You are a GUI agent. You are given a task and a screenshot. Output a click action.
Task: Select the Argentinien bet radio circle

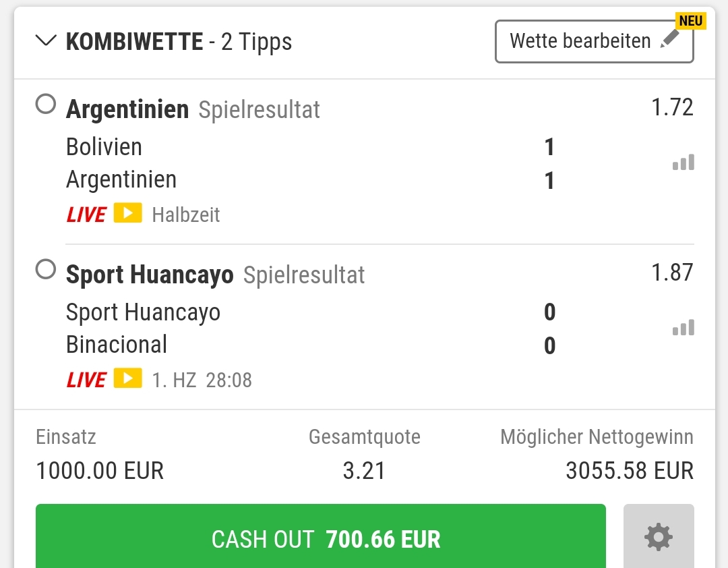[45, 105]
